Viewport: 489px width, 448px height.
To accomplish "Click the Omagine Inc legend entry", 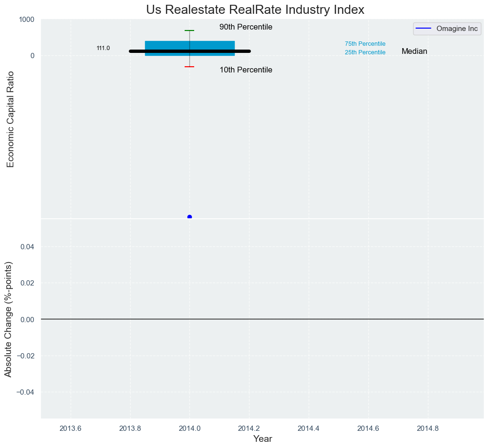I will (457, 29).
